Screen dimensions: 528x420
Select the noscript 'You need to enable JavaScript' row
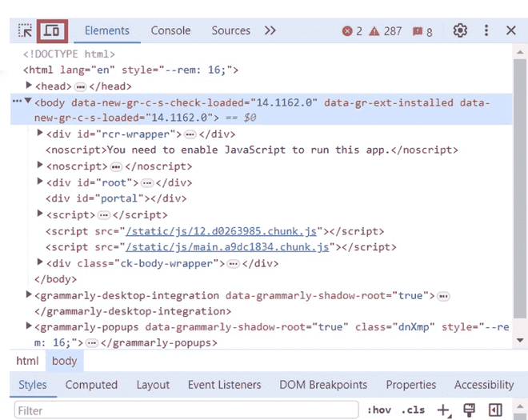coord(252,150)
